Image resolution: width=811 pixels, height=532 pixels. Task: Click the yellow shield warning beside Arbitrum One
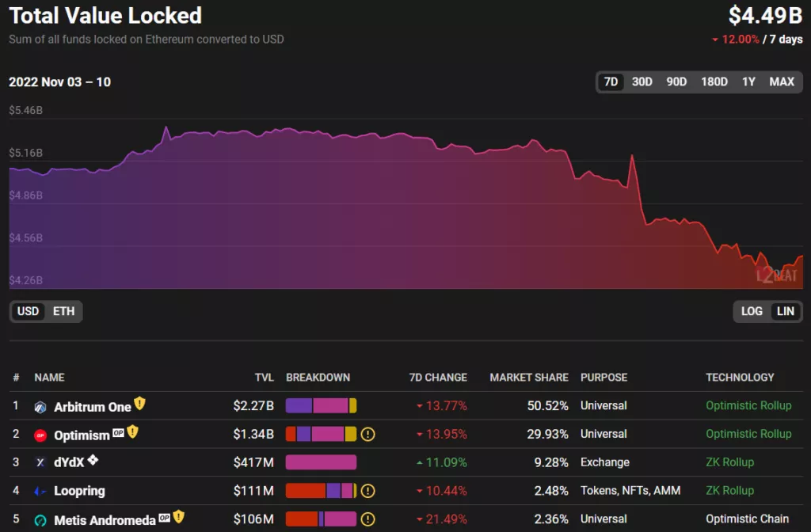coord(140,404)
